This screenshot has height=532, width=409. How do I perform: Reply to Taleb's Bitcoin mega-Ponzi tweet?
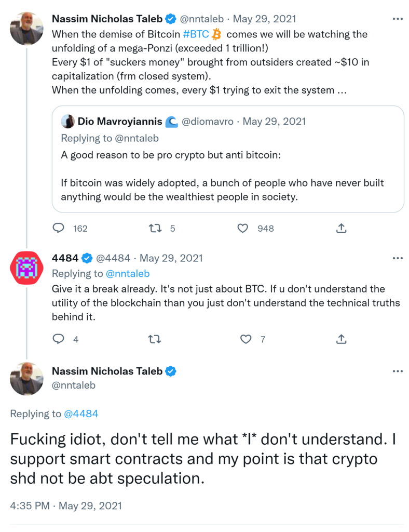click(x=59, y=228)
